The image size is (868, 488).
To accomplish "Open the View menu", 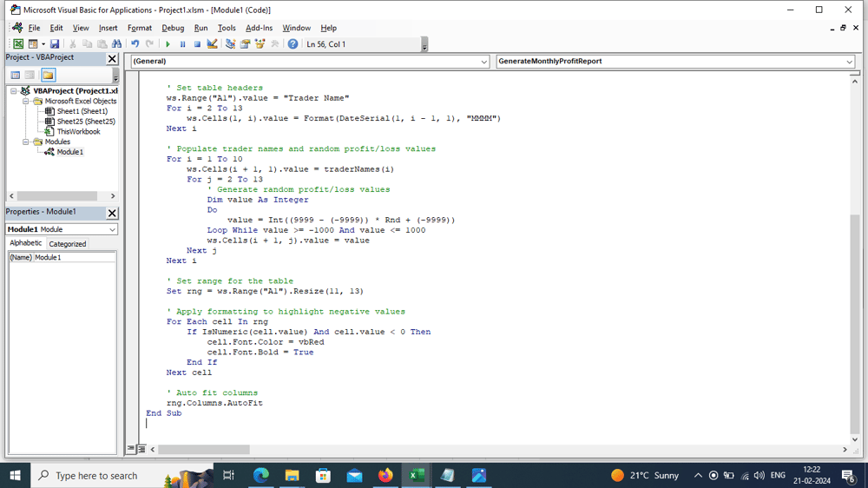I will coord(80,28).
